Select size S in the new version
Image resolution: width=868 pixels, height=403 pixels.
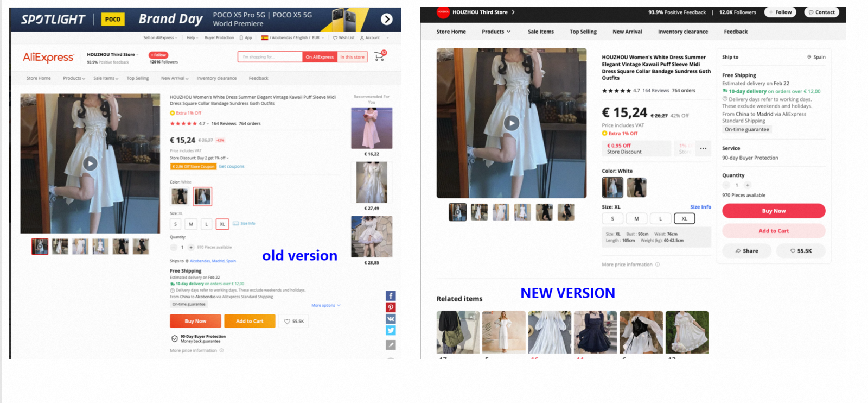pyautogui.click(x=612, y=219)
